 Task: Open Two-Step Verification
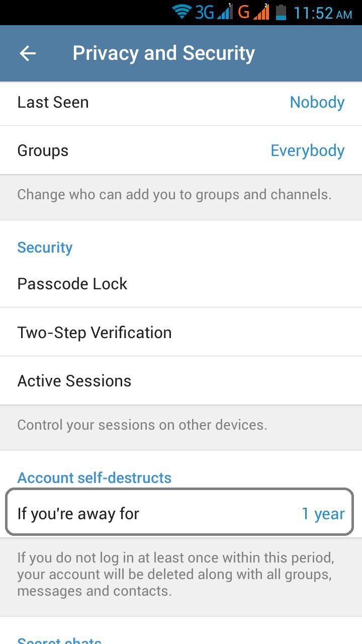tap(181, 332)
